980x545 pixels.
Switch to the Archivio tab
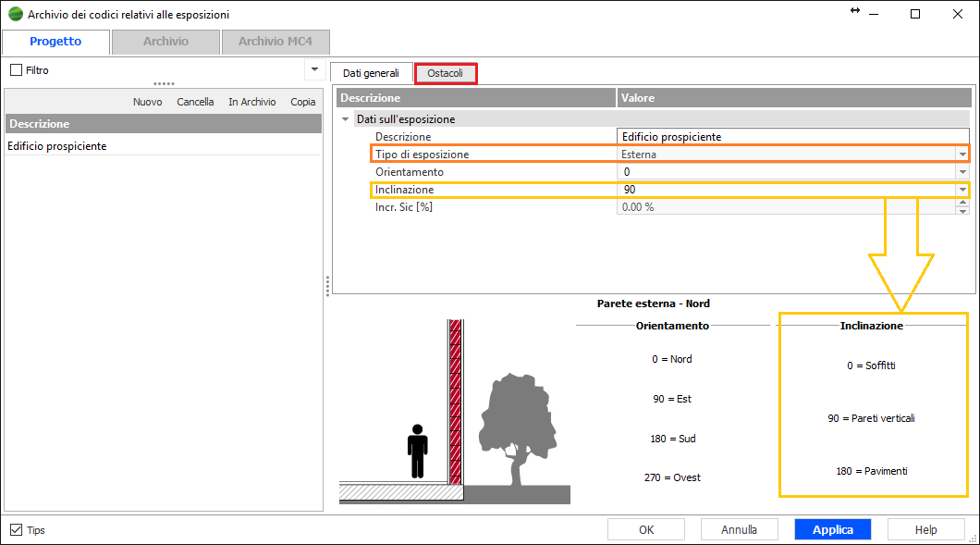[x=165, y=42]
